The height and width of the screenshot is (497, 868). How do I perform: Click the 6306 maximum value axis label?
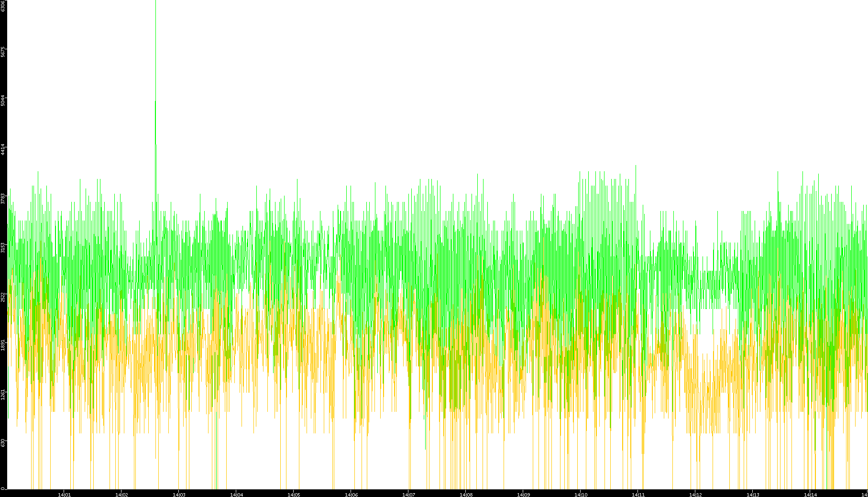tap(3, 6)
